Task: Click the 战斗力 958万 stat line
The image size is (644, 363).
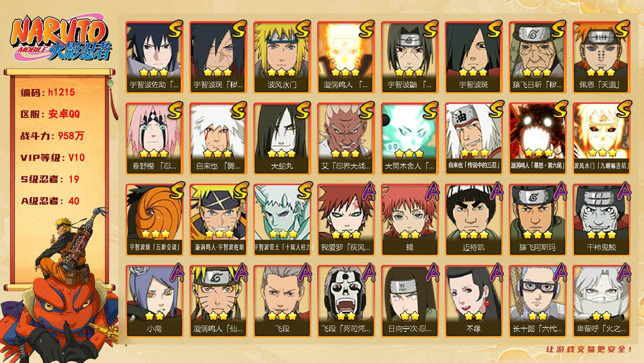Action: coord(52,136)
